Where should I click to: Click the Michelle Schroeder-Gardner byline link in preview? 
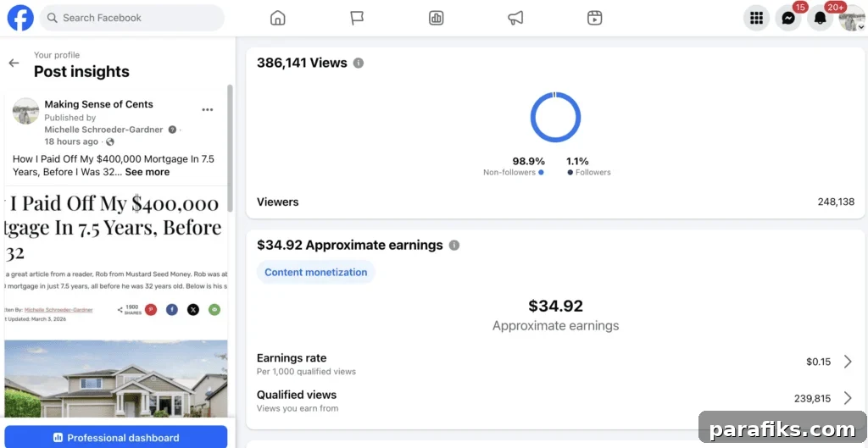click(58, 310)
